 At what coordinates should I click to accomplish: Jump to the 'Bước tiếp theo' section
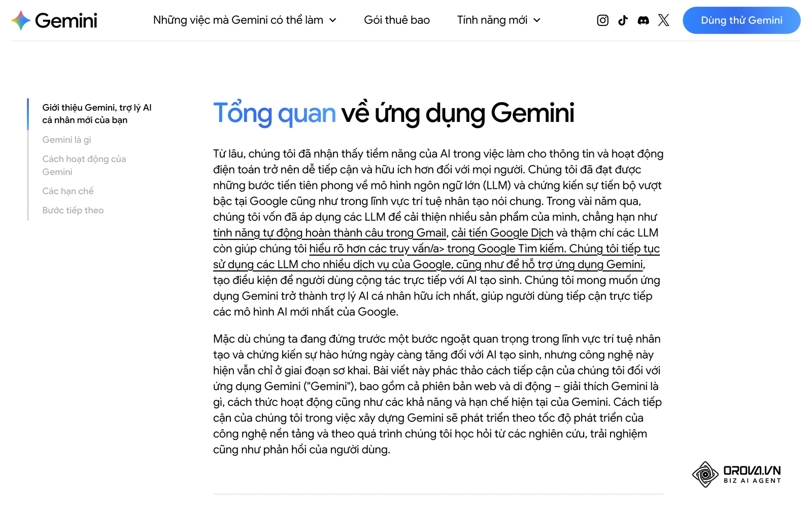tap(73, 210)
